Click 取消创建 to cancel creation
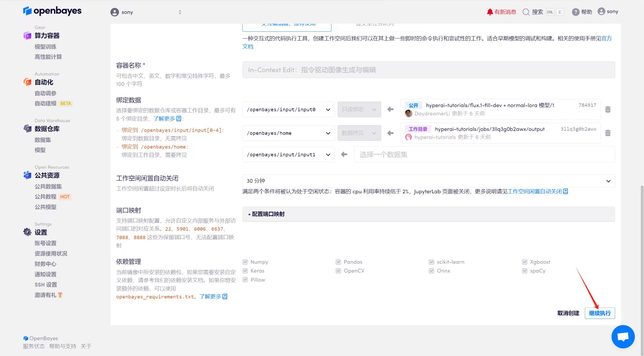644x356 pixels. (x=568, y=313)
